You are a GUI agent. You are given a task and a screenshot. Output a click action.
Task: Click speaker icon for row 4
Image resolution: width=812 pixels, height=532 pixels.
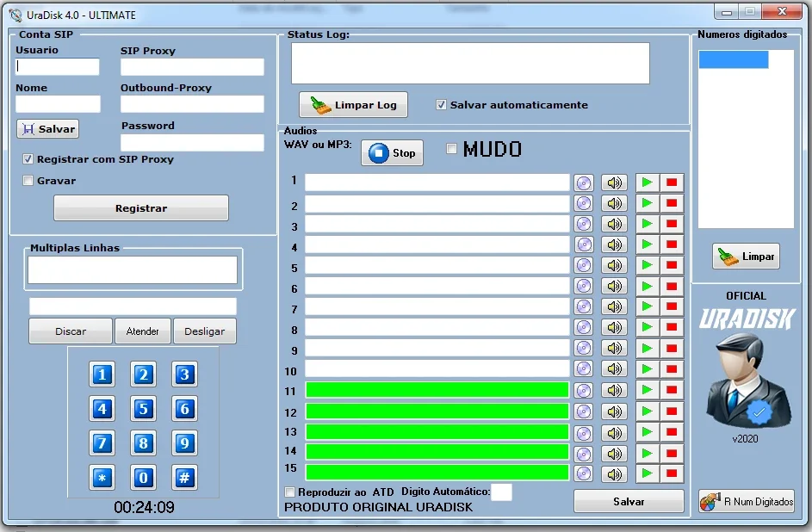point(614,244)
